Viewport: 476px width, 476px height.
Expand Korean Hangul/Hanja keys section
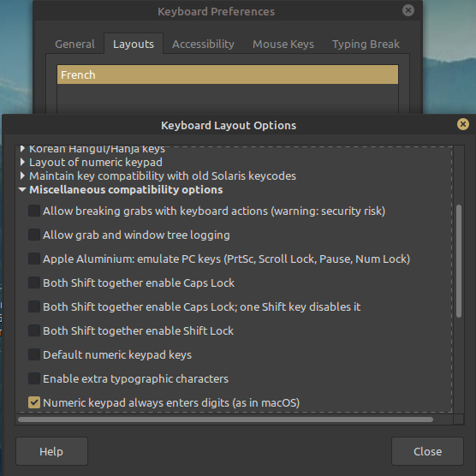pyautogui.click(x=22, y=149)
